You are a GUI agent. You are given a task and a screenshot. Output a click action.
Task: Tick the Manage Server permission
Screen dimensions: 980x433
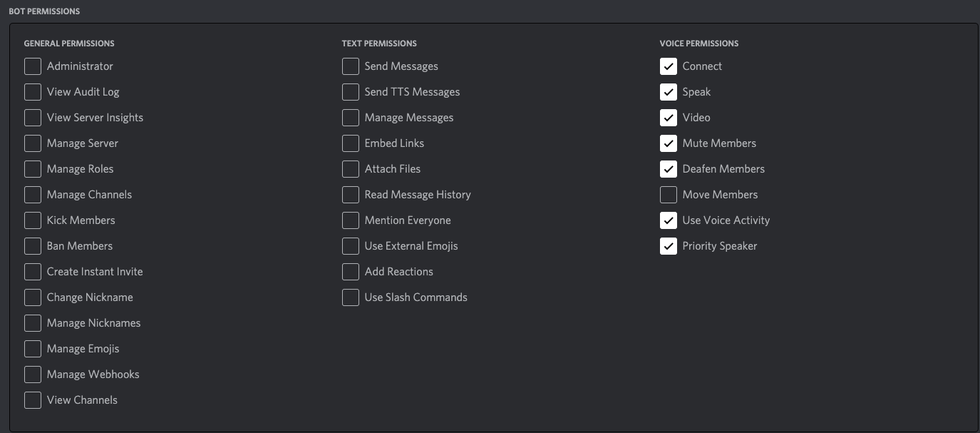click(x=33, y=143)
